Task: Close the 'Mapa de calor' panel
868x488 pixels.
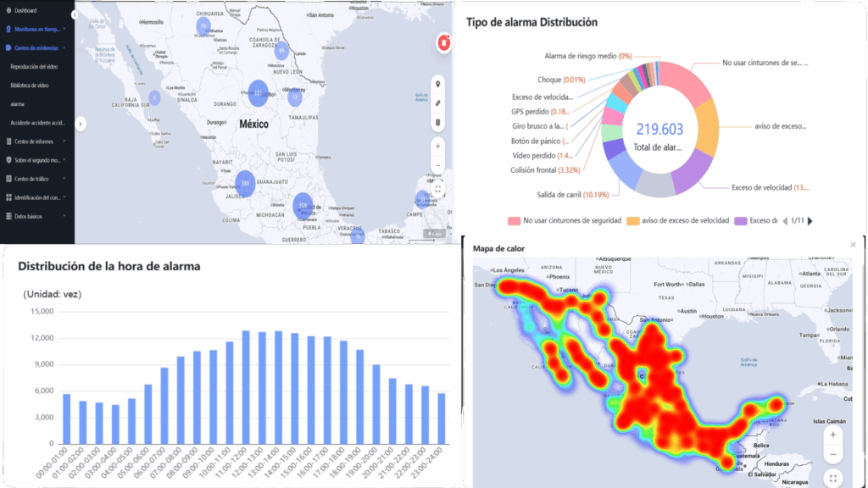Action: coord(854,245)
